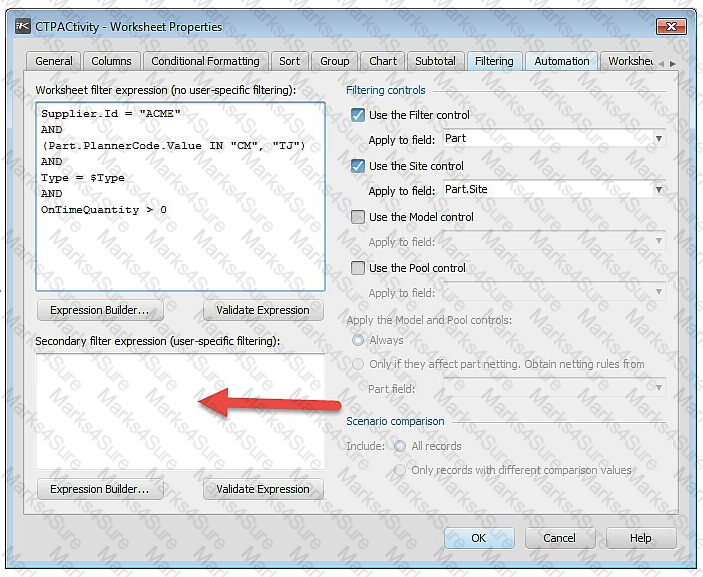
Task: Click the Apply the Model and Pool controls label
Action: [429, 320]
